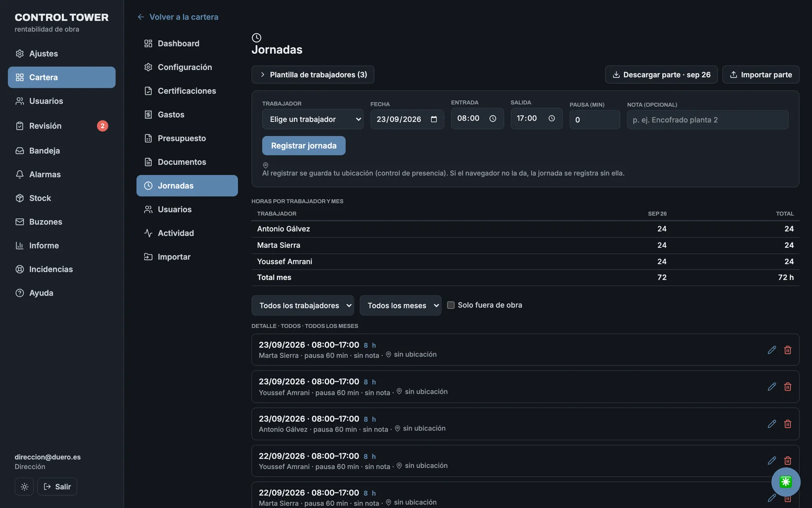812x508 pixels.
Task: Expand Plantilla de trabajadores (3)
Action: pyautogui.click(x=313, y=75)
